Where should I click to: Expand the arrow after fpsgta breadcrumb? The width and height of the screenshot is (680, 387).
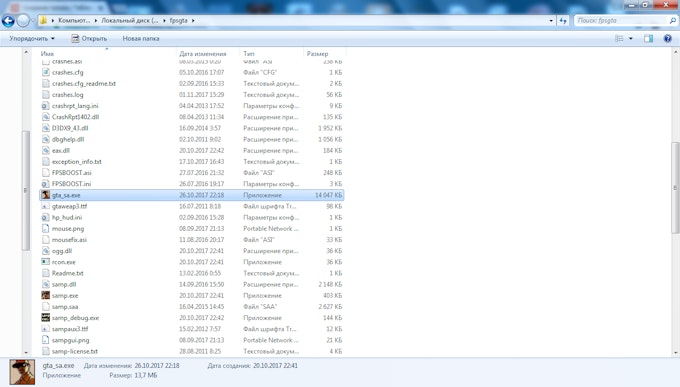(193, 20)
